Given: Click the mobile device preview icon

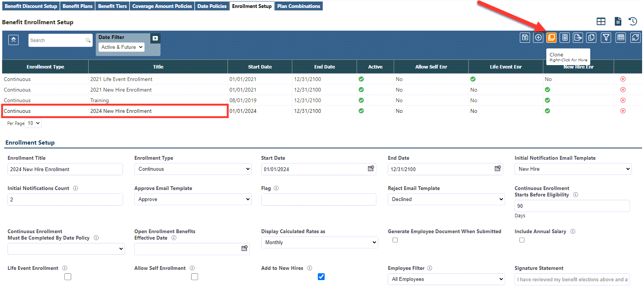Looking at the screenshot, I should pyautogui.click(x=564, y=37).
